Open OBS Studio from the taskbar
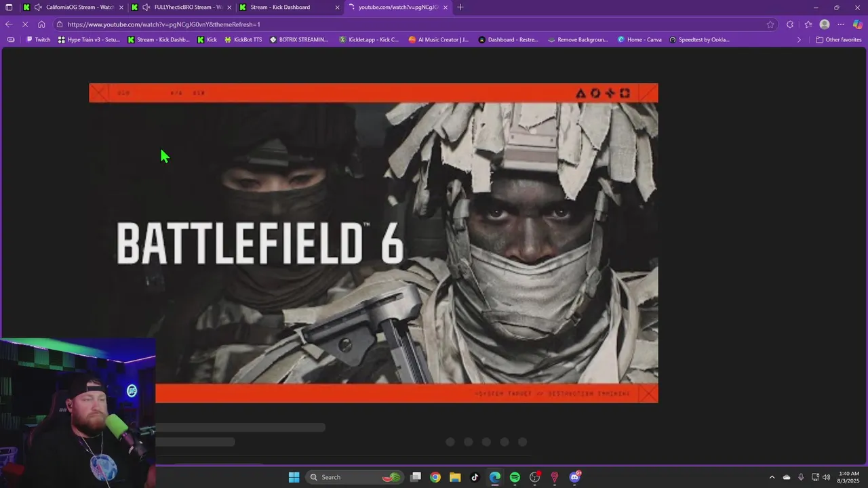The height and width of the screenshot is (488, 868). (535, 477)
